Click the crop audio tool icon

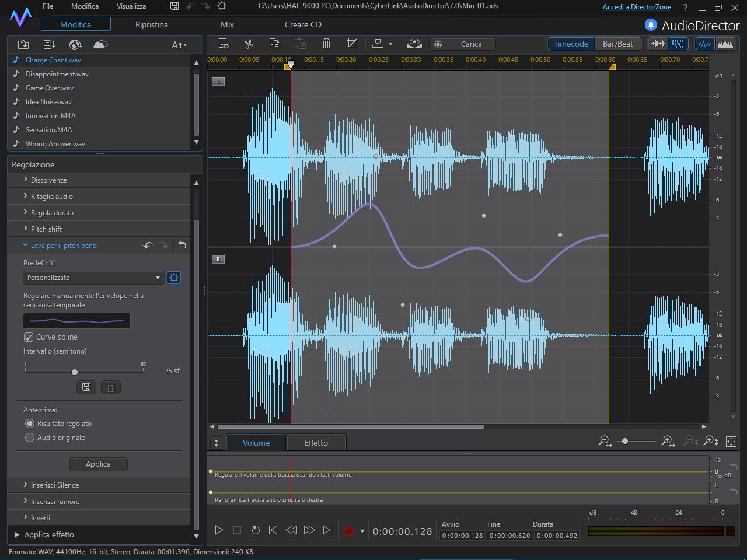pyautogui.click(x=351, y=44)
